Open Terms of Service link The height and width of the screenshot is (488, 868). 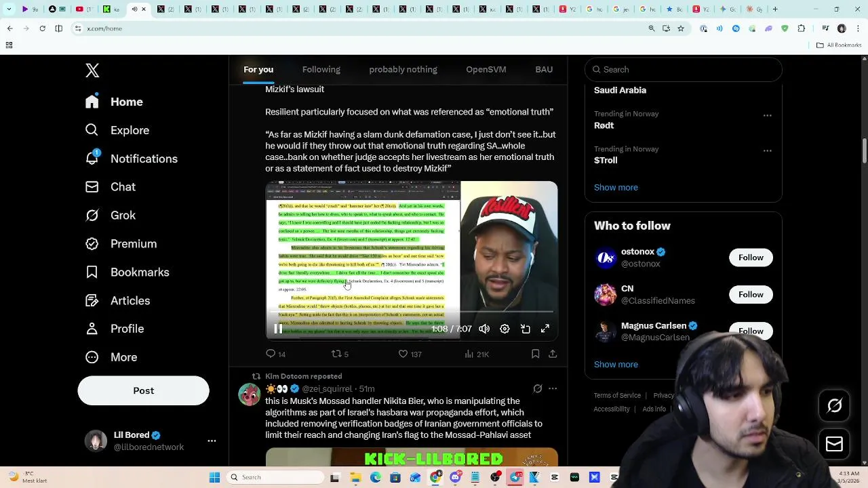(x=617, y=395)
